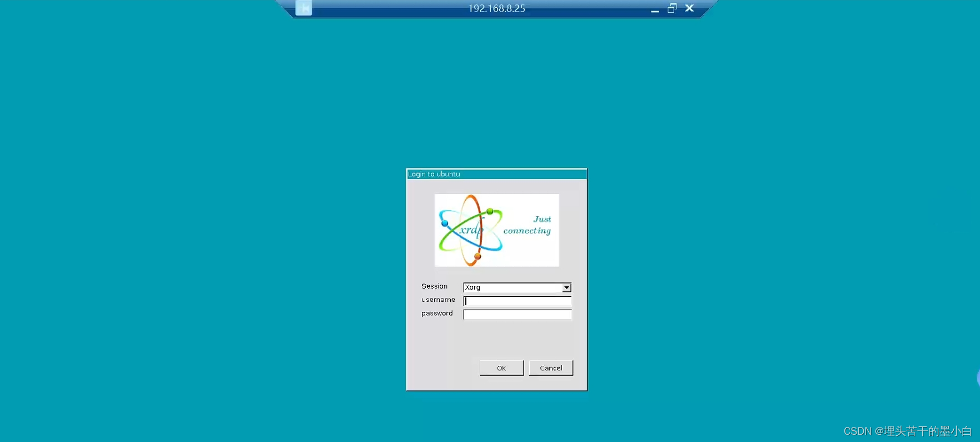Open the Session dropdown arrow
980x442 pixels.
[x=566, y=287]
